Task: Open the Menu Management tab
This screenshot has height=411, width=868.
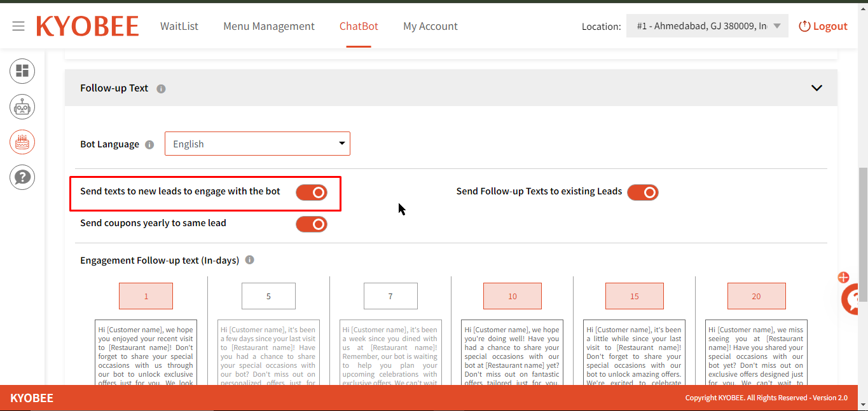Action: [269, 26]
